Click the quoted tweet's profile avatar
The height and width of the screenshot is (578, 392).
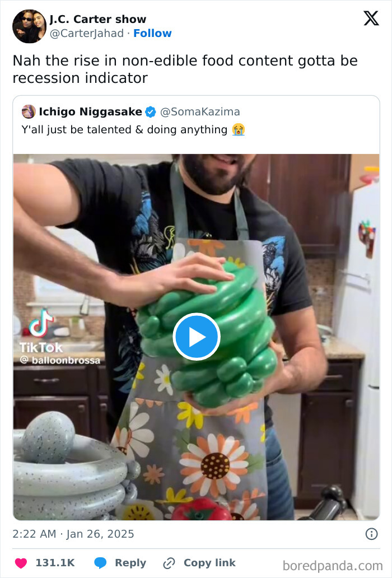[x=27, y=111]
